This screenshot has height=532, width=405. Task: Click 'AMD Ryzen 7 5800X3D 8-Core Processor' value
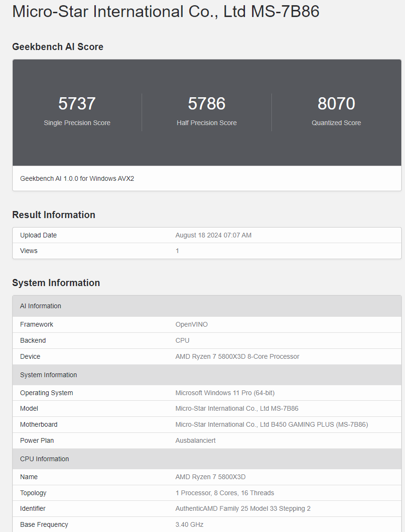point(237,356)
